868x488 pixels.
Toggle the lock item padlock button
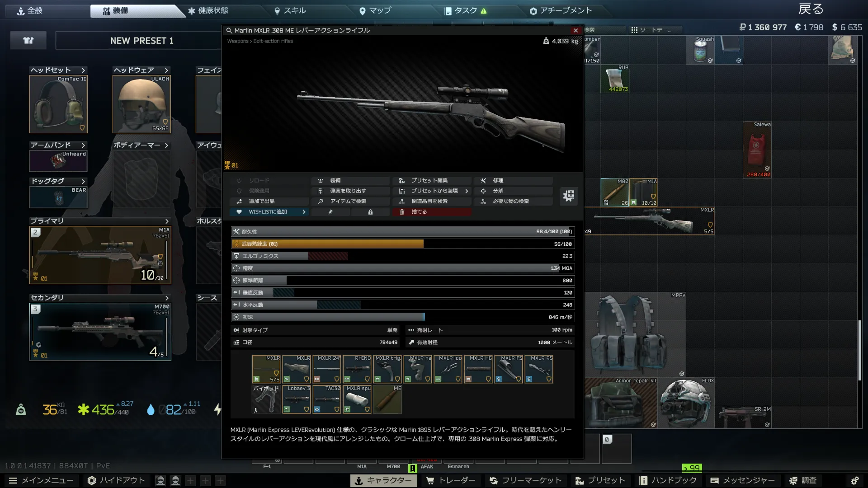click(370, 212)
